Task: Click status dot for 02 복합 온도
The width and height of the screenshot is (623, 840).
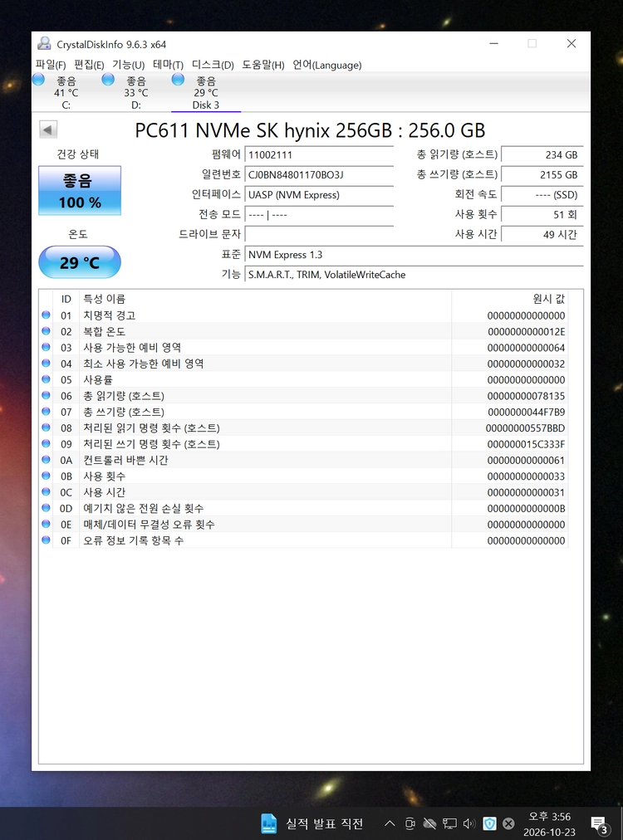Action: coord(47,331)
